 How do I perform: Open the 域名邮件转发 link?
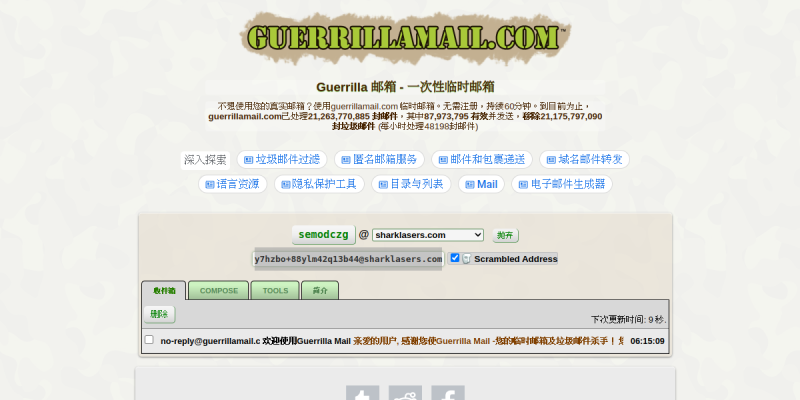584,159
